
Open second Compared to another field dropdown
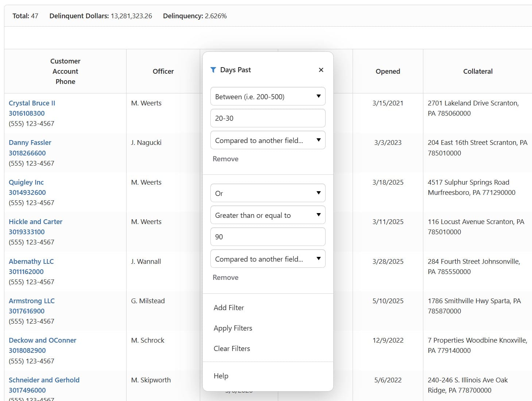point(268,259)
